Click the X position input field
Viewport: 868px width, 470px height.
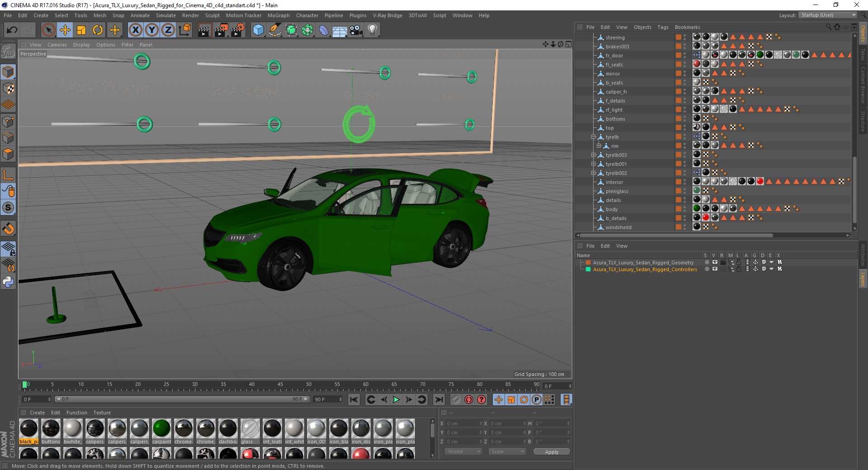point(463,423)
